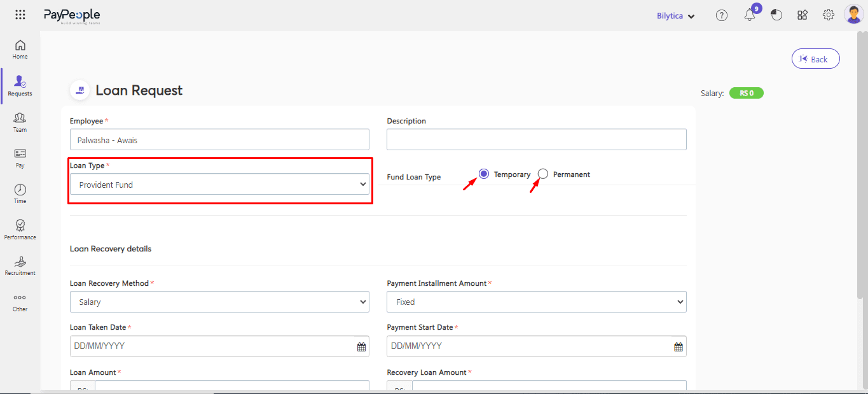Open the notifications bell

[750, 15]
